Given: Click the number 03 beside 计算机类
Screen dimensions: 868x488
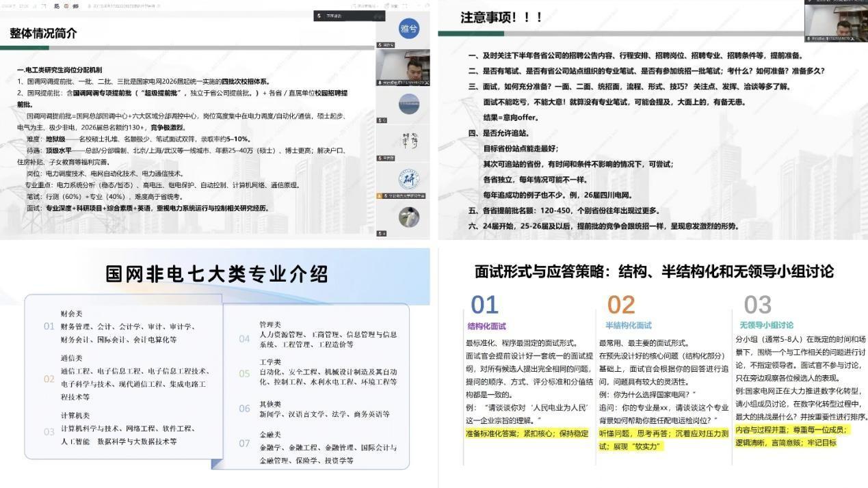Looking at the screenshot, I should pyautogui.click(x=49, y=431).
